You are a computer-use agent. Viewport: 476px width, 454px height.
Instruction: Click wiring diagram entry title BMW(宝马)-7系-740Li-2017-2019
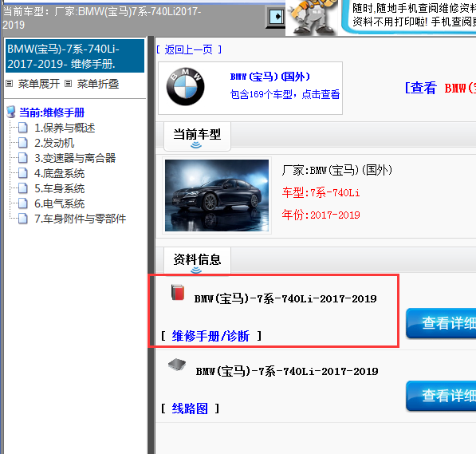click(287, 371)
